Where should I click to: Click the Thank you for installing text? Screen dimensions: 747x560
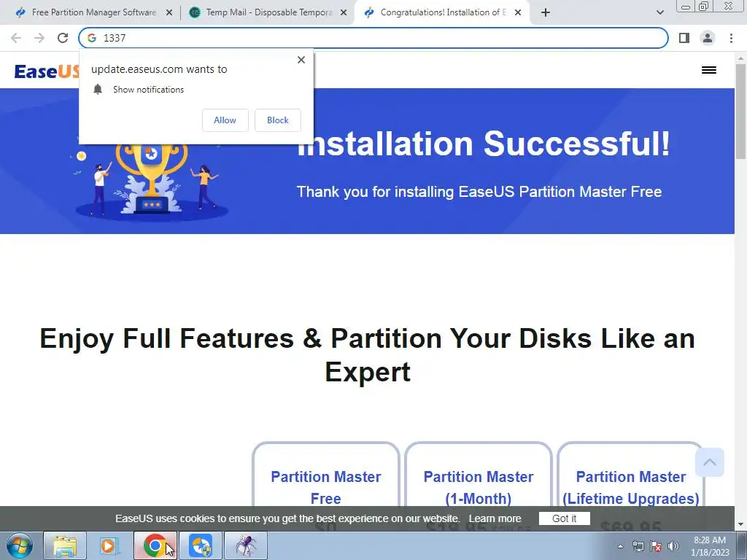[x=479, y=192]
